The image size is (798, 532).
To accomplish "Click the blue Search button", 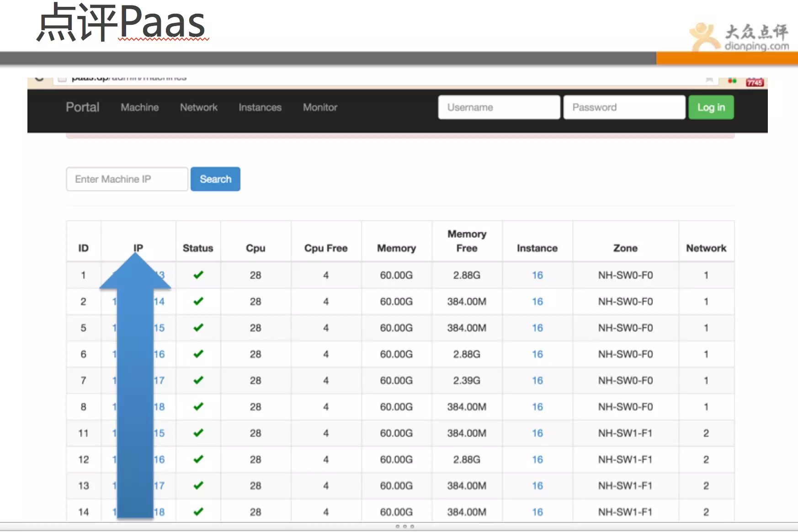I will 215,179.
